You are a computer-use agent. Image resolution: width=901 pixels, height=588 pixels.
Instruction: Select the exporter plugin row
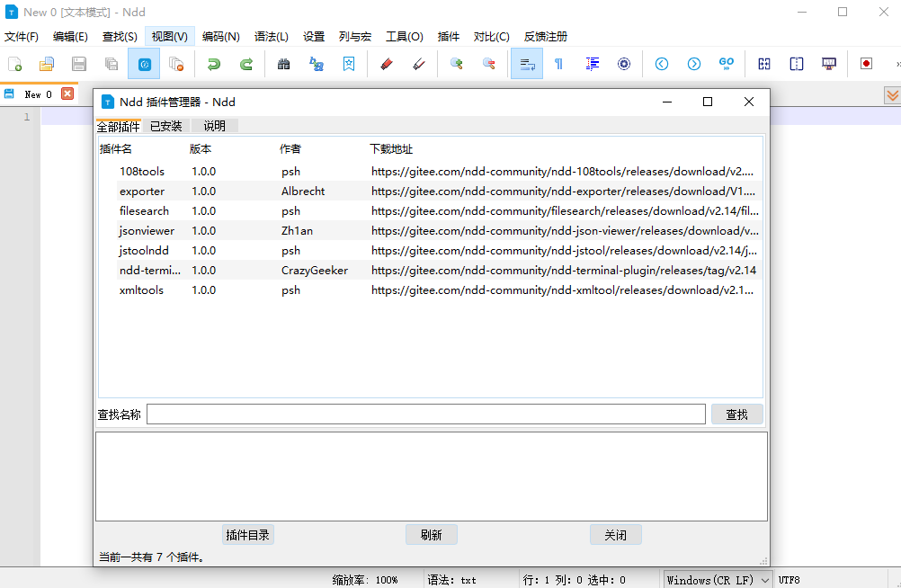pos(431,191)
